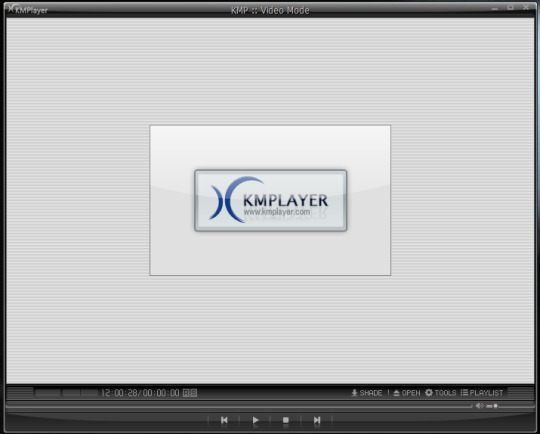Click OPEN to load a file
The height and width of the screenshot is (434, 540).
click(x=407, y=393)
